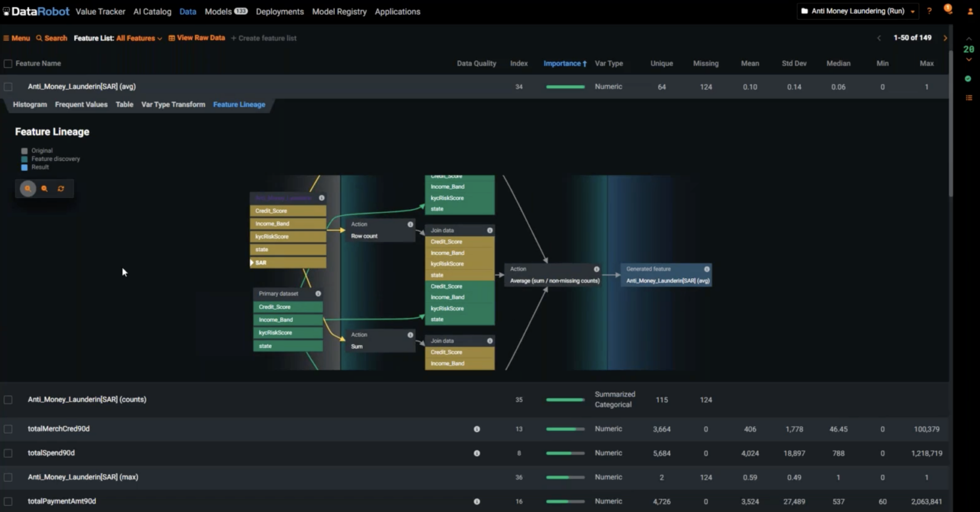Open the help question mark icon
The height and width of the screenshot is (512, 980).
[928, 11]
